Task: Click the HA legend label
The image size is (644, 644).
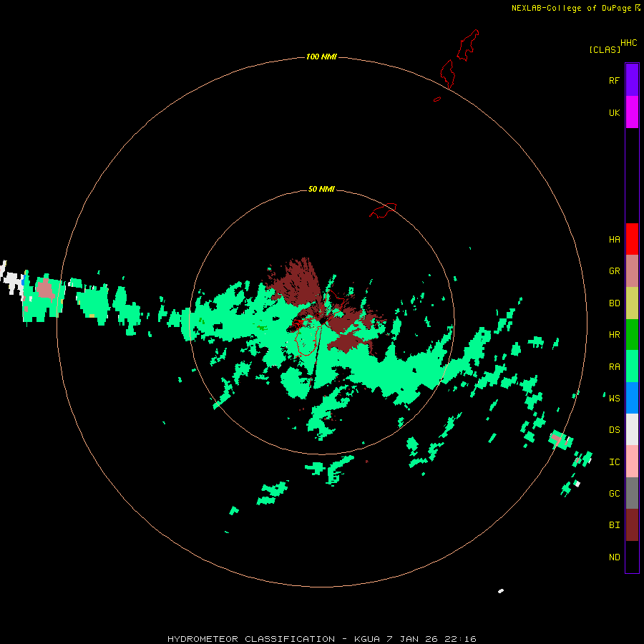Action: coord(614,240)
